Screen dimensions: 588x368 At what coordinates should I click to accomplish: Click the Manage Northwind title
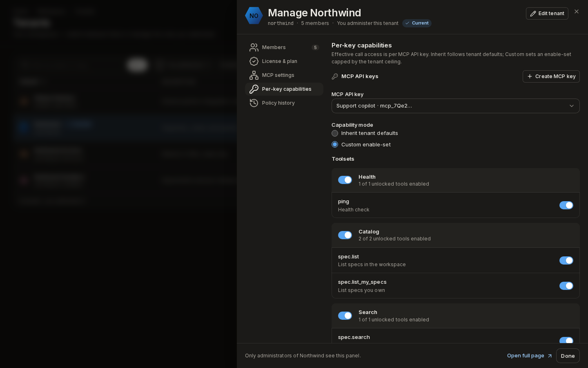pyautogui.click(x=314, y=13)
